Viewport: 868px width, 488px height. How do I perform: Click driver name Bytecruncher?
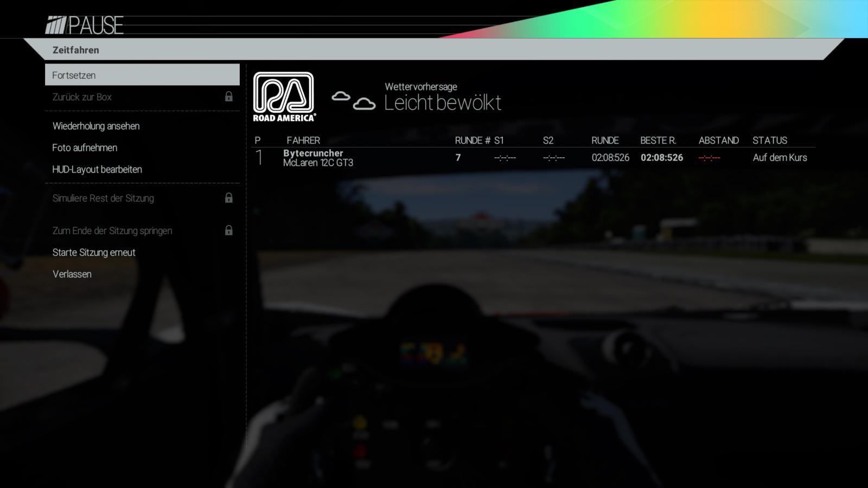(313, 153)
